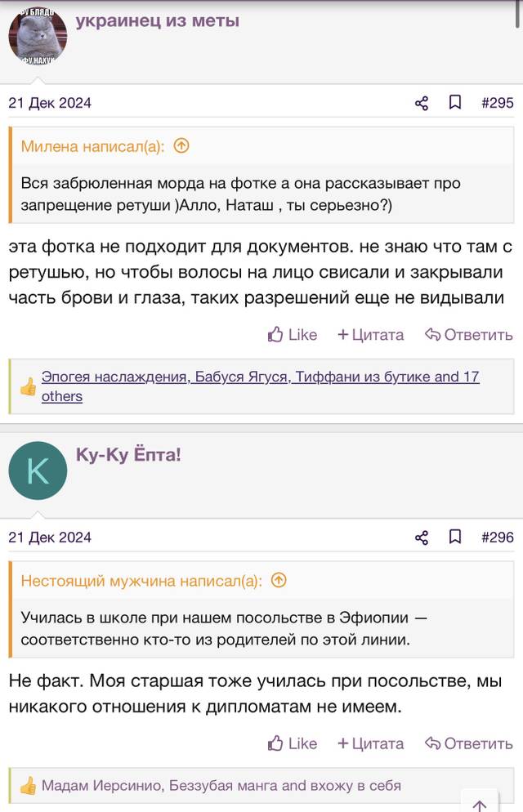
Task: Open profile of украинец из меты
Action: [x=158, y=21]
